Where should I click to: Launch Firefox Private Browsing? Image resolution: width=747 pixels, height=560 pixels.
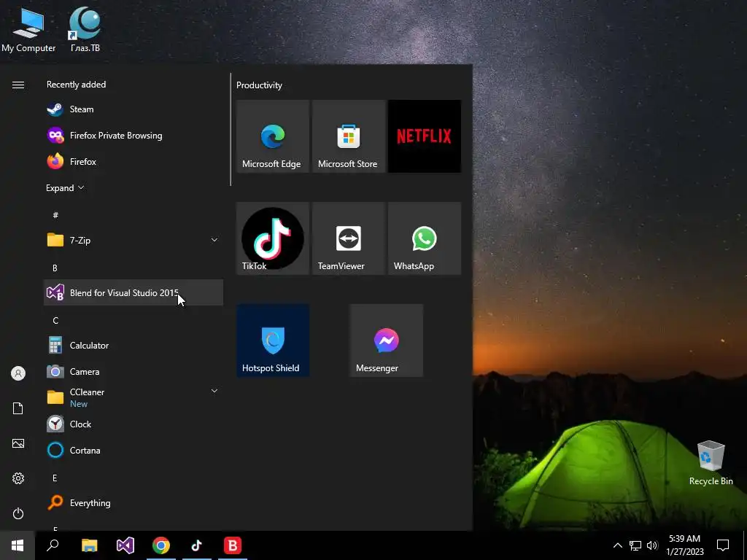[133, 135]
